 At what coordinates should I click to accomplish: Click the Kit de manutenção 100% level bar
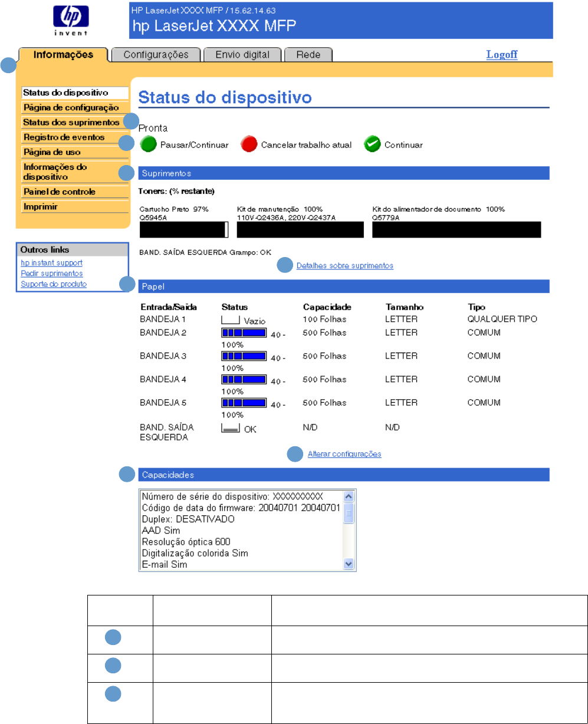click(x=300, y=229)
